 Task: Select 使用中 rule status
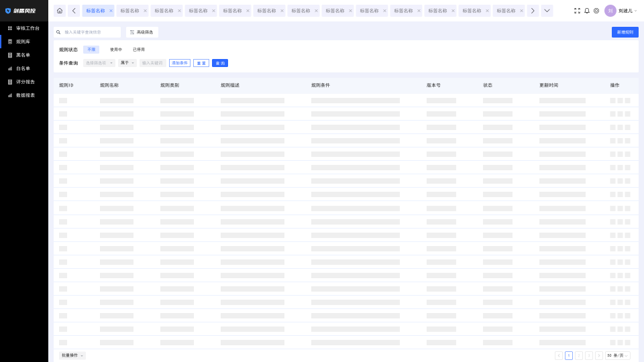coord(116,49)
